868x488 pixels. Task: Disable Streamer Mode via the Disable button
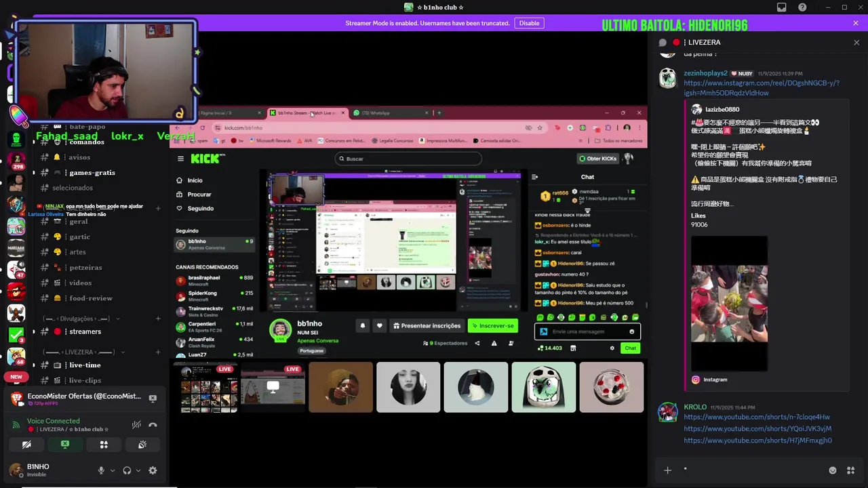[529, 23]
